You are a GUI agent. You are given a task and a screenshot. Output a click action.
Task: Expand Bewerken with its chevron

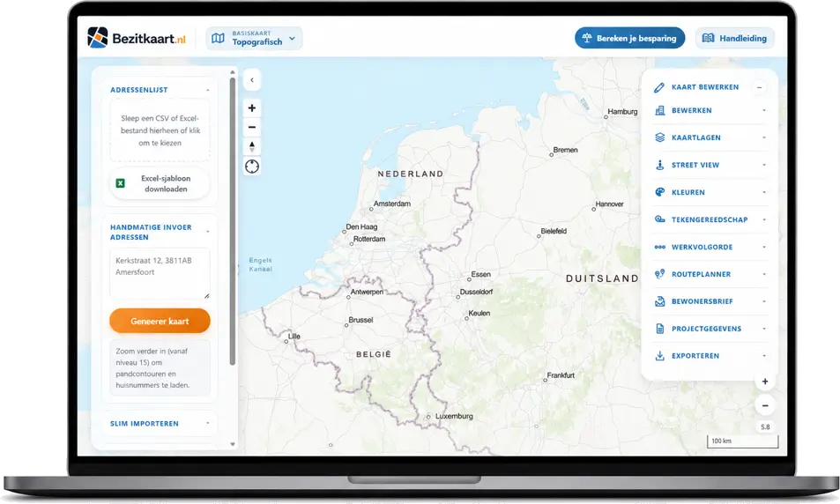[x=764, y=110]
